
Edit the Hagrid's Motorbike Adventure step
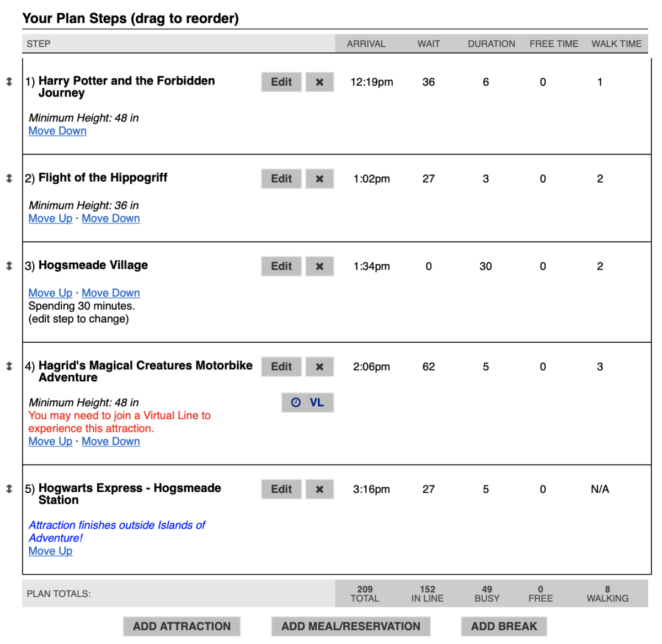pos(281,366)
